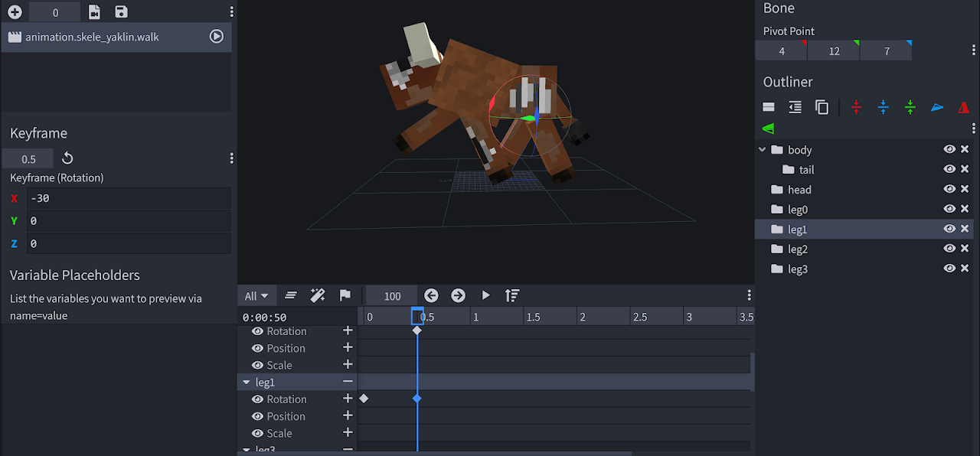Hide the head bone with its eye icon
The height and width of the screenshot is (456, 980).
949,189
